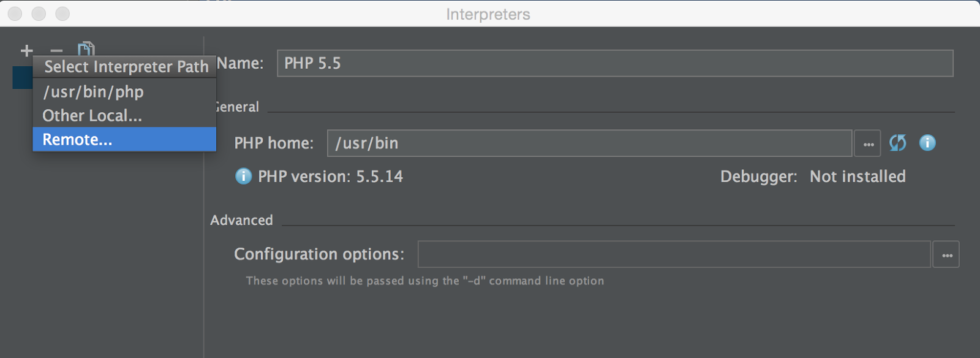
Task: Click the info icon beside PHP version
Action: tap(243, 177)
